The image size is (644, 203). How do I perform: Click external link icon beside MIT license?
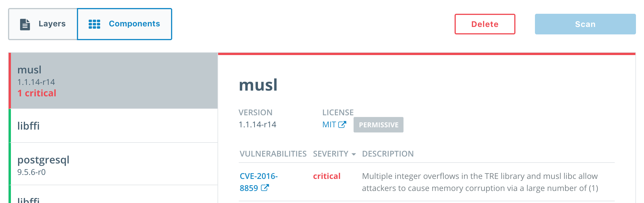[342, 124]
